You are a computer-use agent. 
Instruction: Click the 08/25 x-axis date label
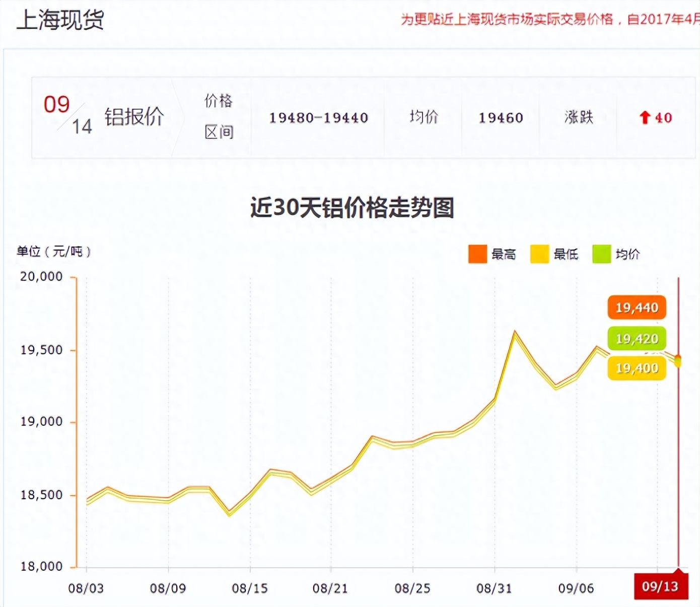[412, 588]
